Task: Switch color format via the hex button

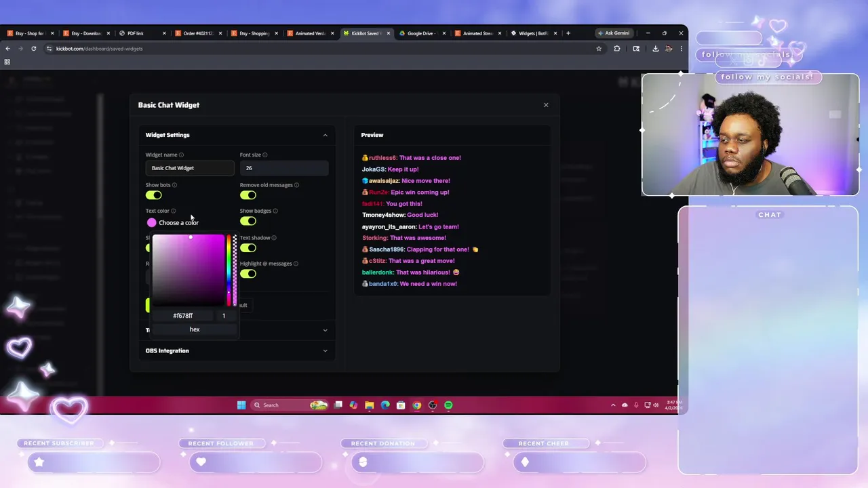Action: tap(195, 329)
